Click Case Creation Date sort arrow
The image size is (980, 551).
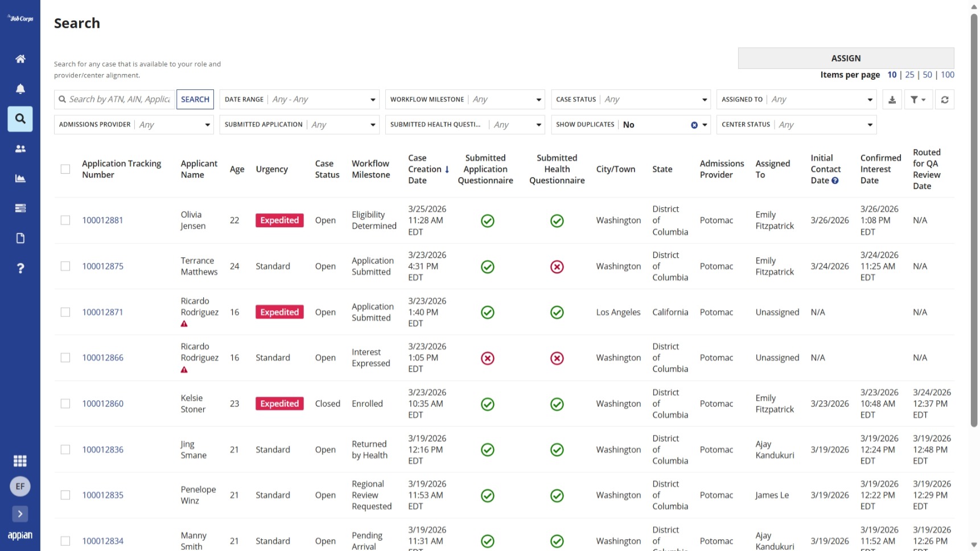[447, 170]
